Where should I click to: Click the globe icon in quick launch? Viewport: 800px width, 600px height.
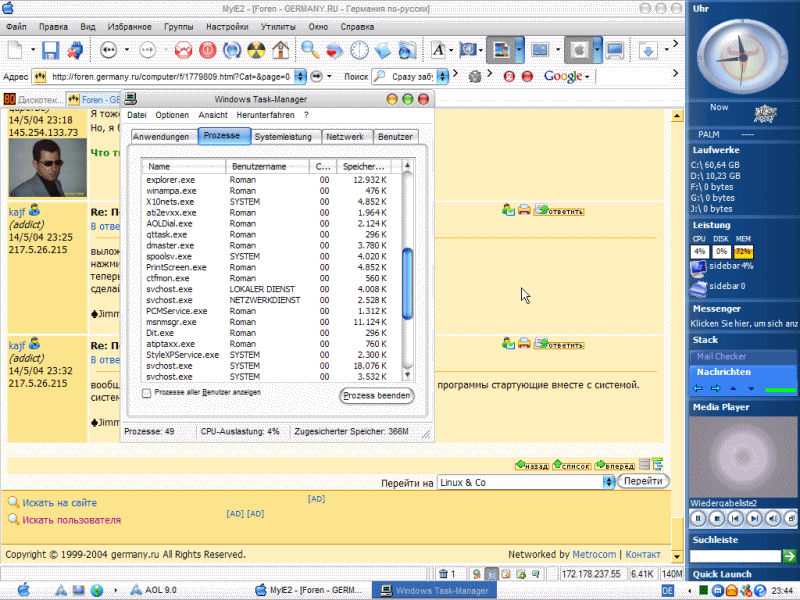click(96, 590)
